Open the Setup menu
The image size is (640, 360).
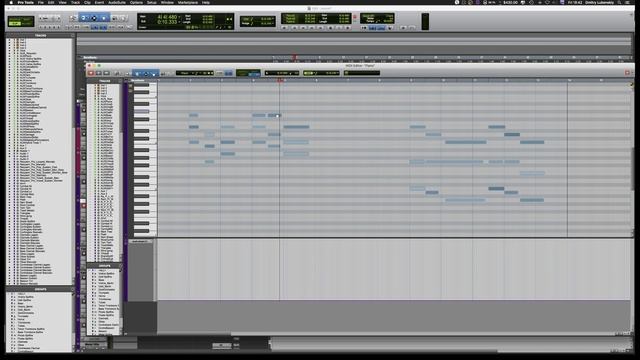pyautogui.click(x=151, y=2)
